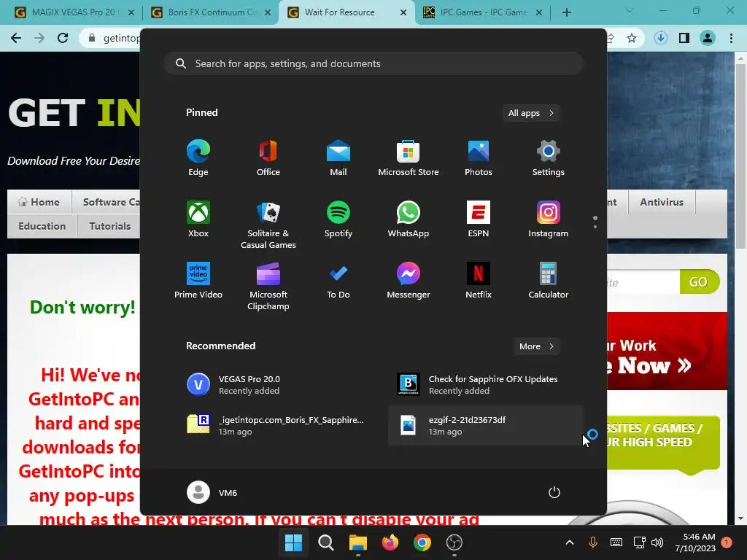
Task: Select the Wait For Resource tab
Action: pyautogui.click(x=347, y=12)
